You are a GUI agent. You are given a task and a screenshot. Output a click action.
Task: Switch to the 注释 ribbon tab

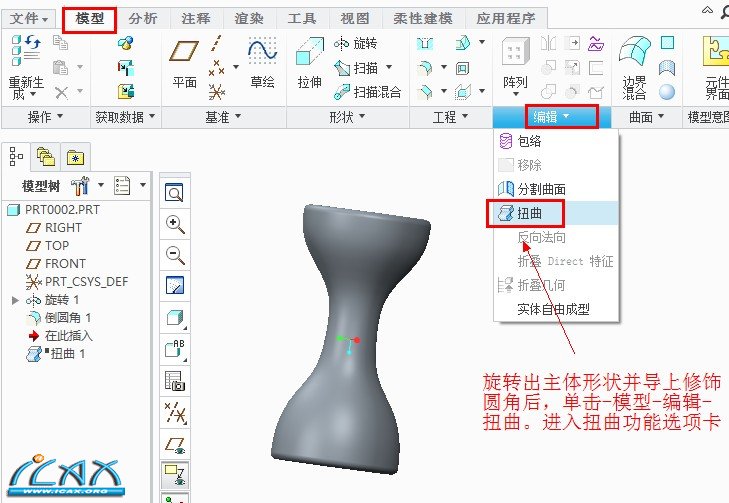click(x=196, y=19)
